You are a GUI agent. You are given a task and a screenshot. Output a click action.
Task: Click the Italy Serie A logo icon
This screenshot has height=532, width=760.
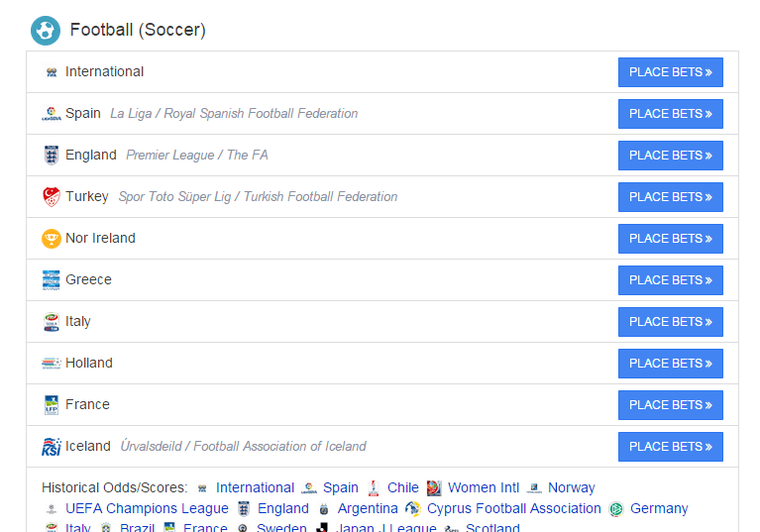click(52, 322)
